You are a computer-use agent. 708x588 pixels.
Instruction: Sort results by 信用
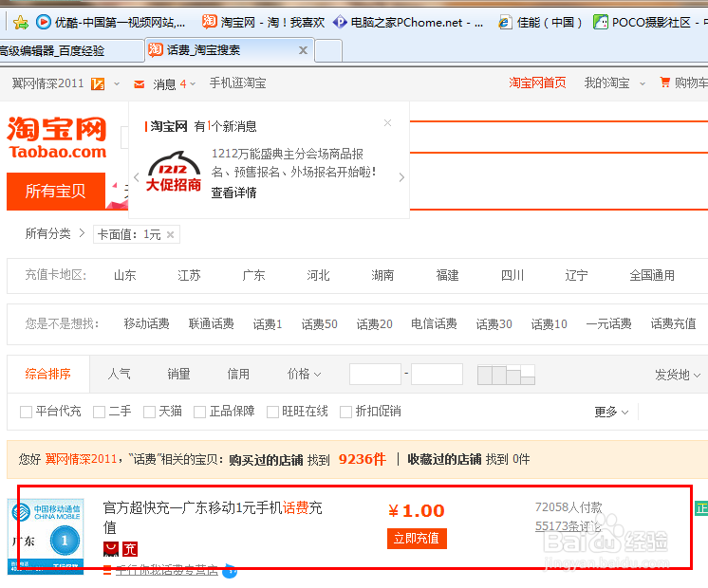click(238, 374)
